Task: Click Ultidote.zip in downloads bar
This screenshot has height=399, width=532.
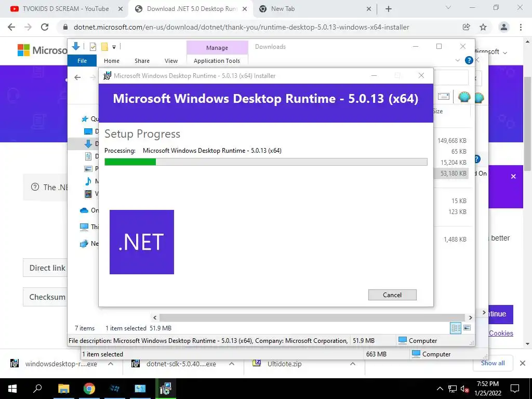Action: coord(284,364)
